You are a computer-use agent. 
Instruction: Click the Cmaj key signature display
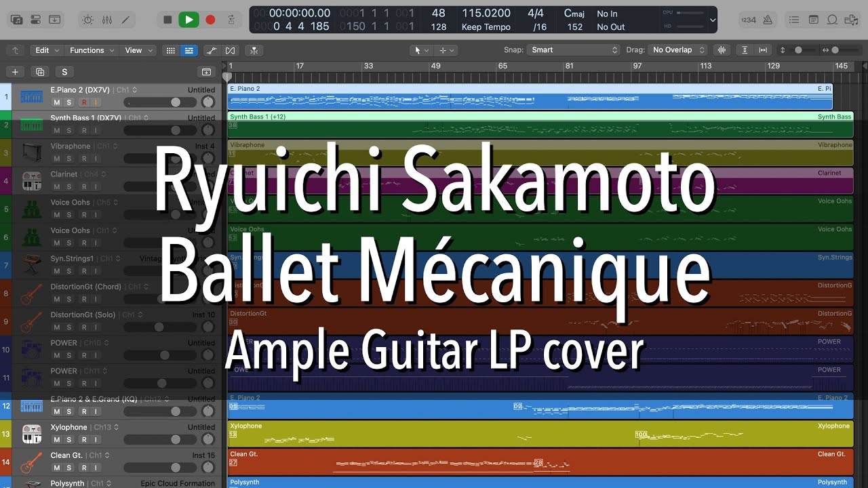[x=574, y=13]
